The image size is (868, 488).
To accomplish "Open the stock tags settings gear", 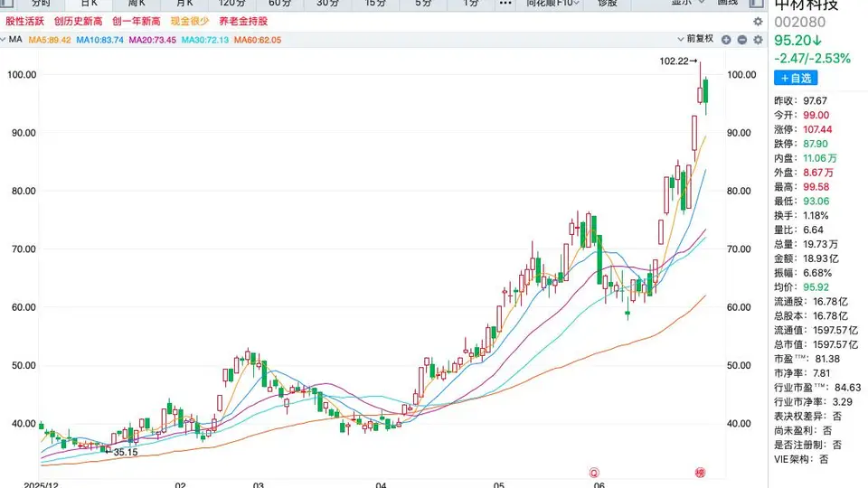I will [758, 22].
